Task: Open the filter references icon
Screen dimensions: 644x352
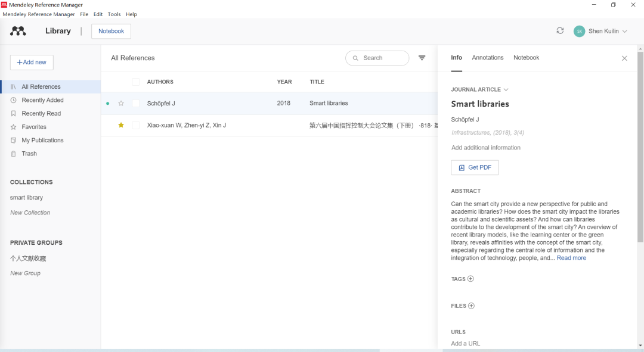Action: click(x=422, y=58)
